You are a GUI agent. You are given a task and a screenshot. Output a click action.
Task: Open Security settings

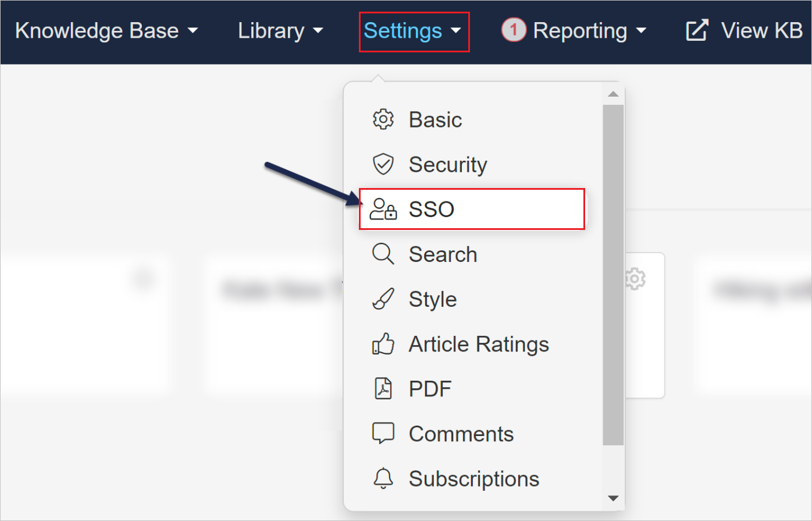pyautogui.click(x=448, y=164)
